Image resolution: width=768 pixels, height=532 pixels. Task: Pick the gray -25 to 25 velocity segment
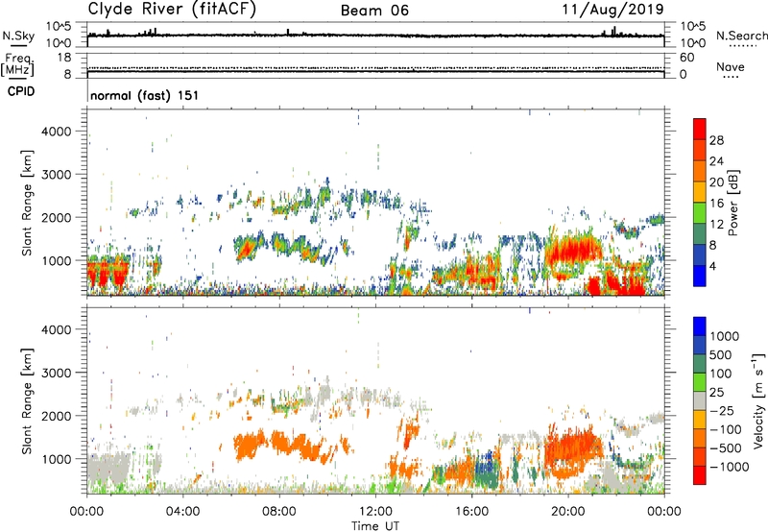pyautogui.click(x=700, y=400)
